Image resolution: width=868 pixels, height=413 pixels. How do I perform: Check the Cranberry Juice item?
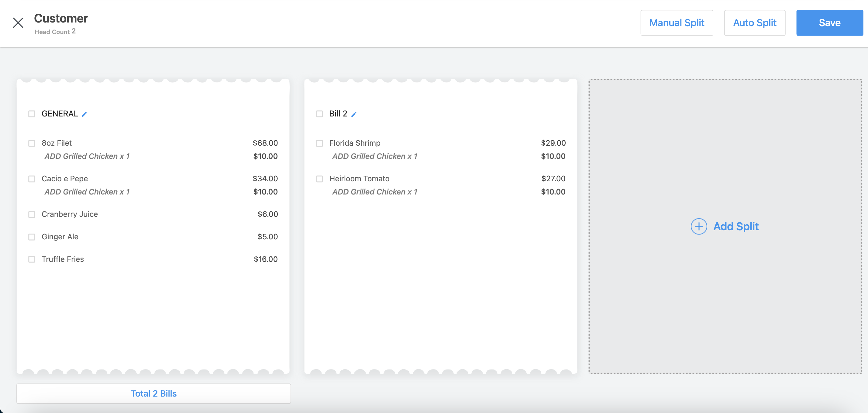pyautogui.click(x=32, y=214)
